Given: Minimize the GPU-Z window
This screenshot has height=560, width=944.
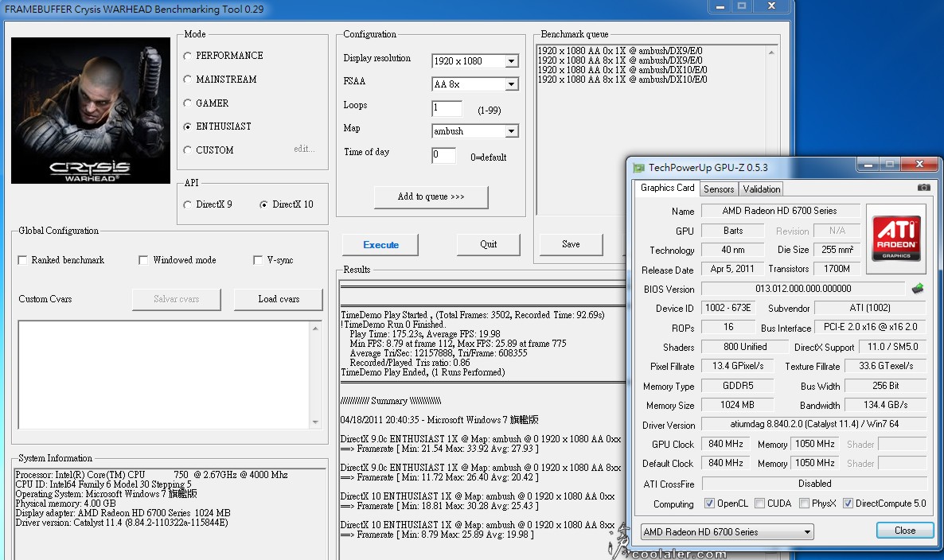Looking at the screenshot, I should (868, 164).
